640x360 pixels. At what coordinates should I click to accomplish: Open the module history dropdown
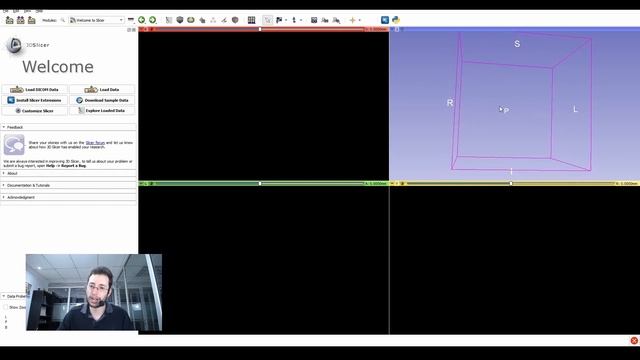[131, 20]
